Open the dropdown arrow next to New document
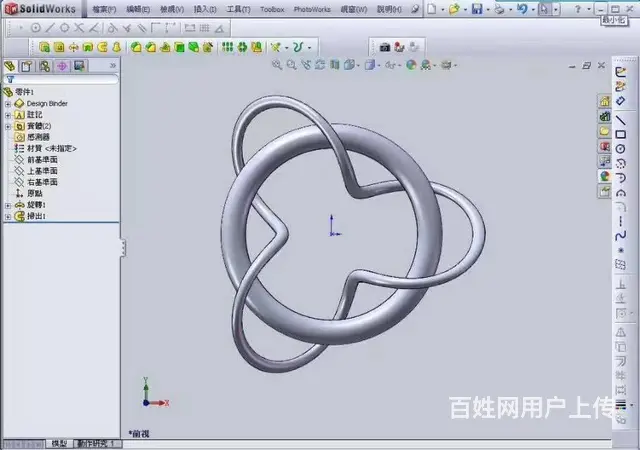640x450 pixels. coord(443,9)
